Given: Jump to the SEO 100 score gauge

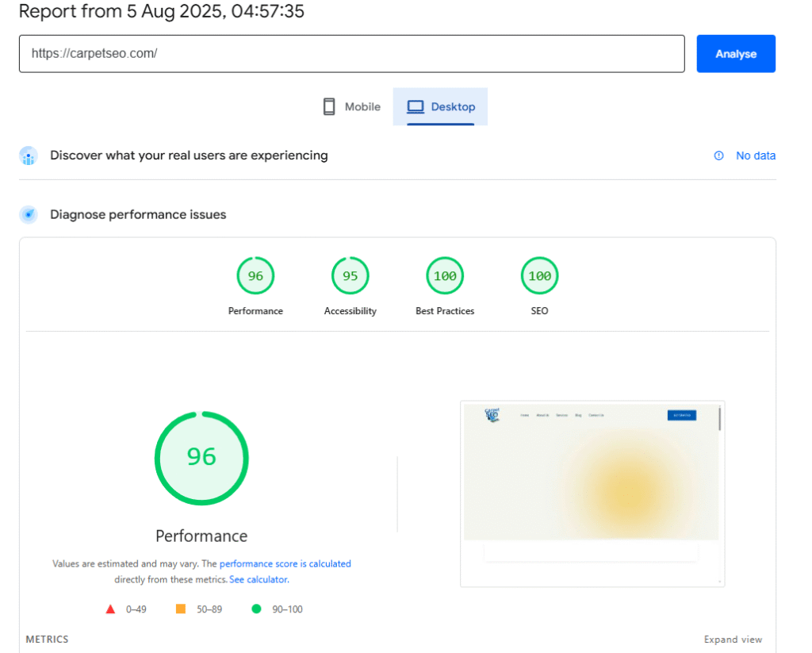Looking at the screenshot, I should tap(539, 276).
